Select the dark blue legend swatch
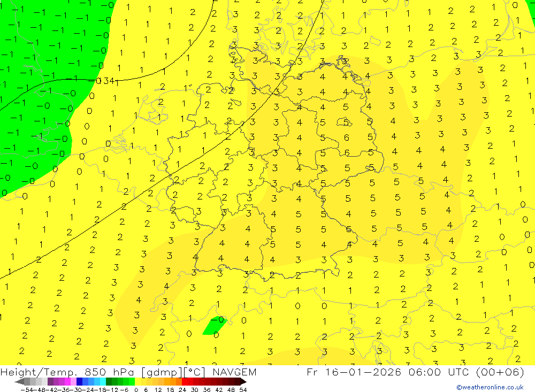This screenshot has width=535, height=392. pyautogui.click(x=79, y=382)
